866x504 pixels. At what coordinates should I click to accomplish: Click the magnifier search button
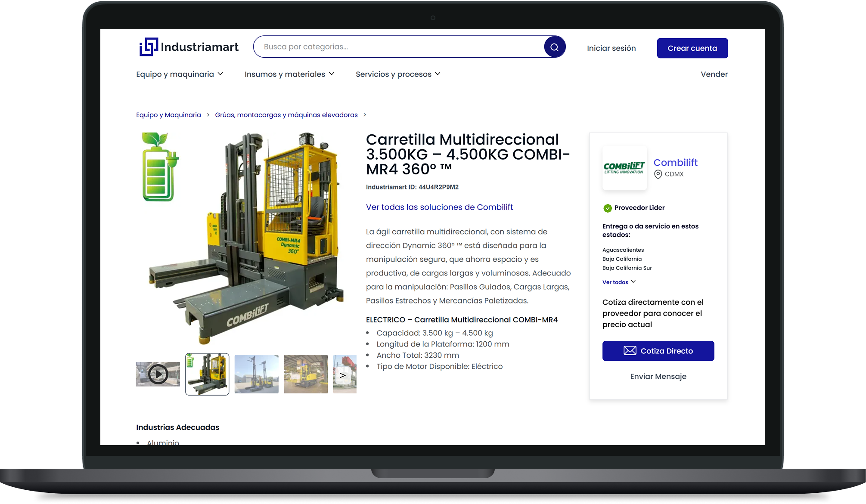pyautogui.click(x=555, y=47)
